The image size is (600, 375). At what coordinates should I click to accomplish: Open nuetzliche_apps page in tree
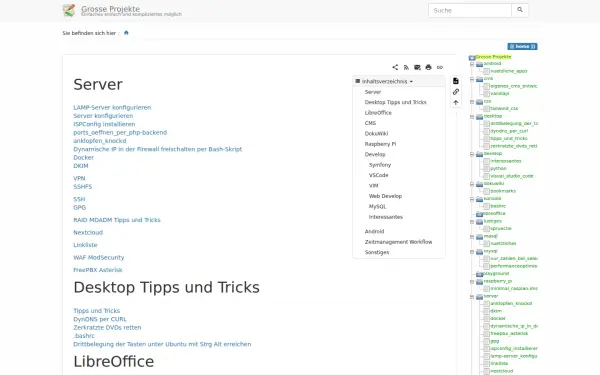pos(509,71)
